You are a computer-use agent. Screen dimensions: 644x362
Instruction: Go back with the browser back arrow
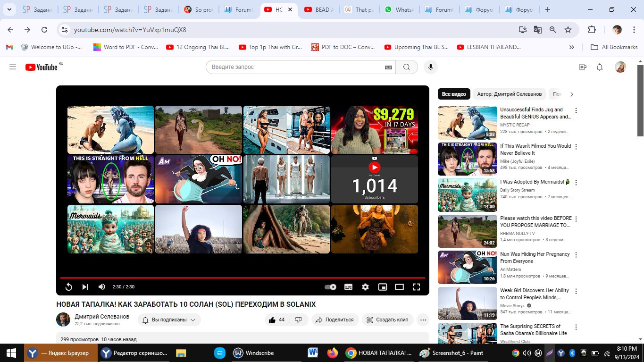click(x=10, y=30)
